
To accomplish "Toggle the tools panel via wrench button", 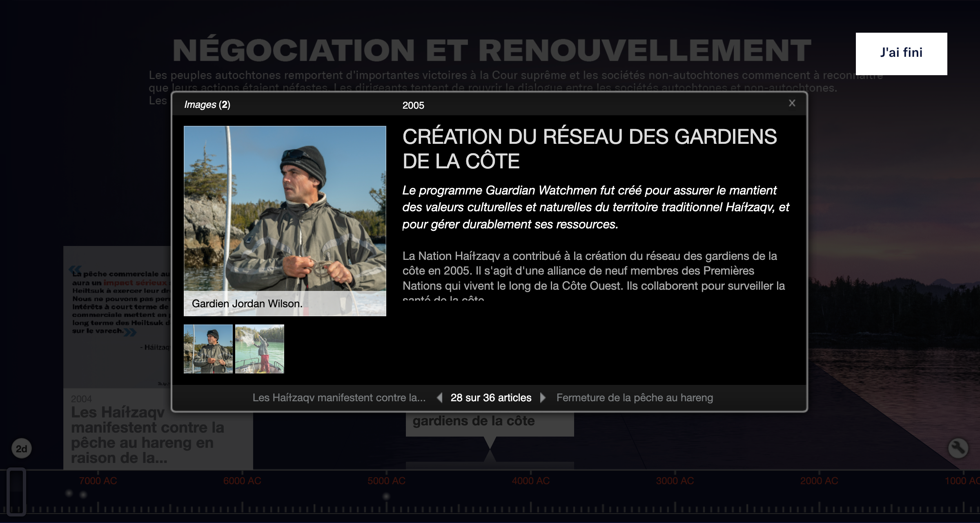I will click(x=958, y=448).
